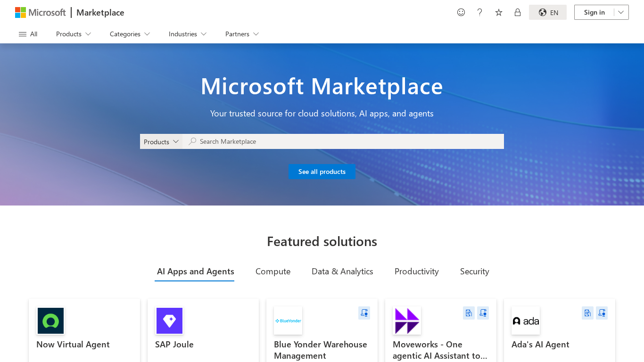Expand the Industries navigation menu
Viewport: 644px width, 362px height.
pos(188,34)
